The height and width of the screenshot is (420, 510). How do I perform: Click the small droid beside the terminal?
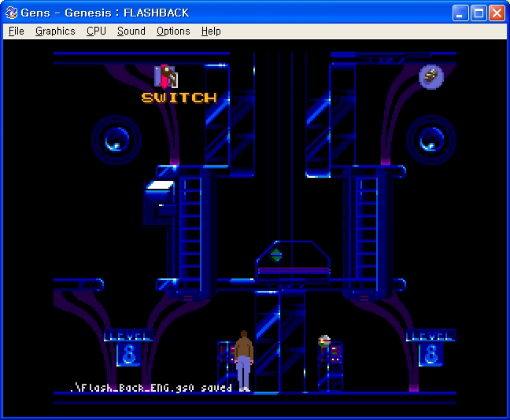pos(324,341)
